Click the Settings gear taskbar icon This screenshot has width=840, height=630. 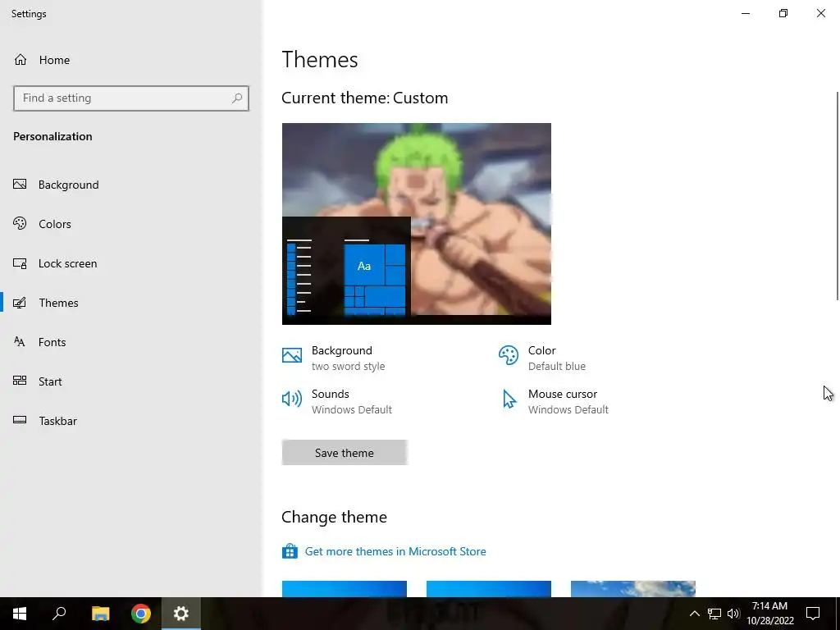(x=181, y=614)
